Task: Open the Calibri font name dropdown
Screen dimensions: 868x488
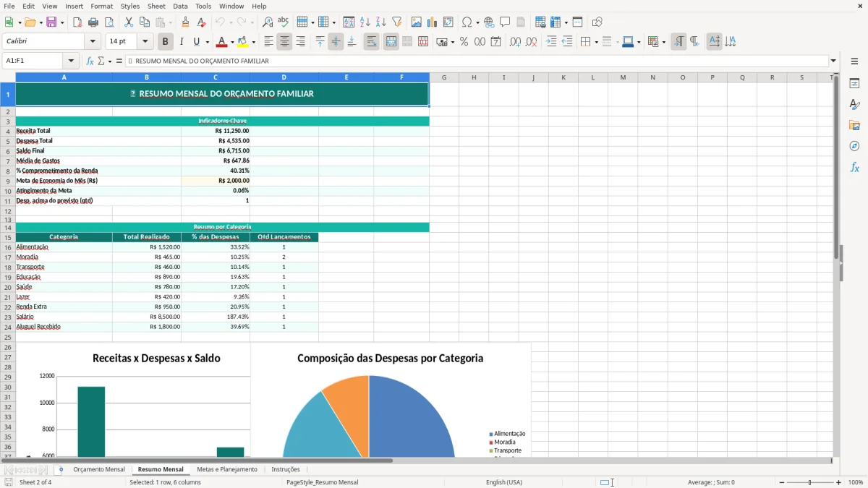Action: click(x=92, y=42)
